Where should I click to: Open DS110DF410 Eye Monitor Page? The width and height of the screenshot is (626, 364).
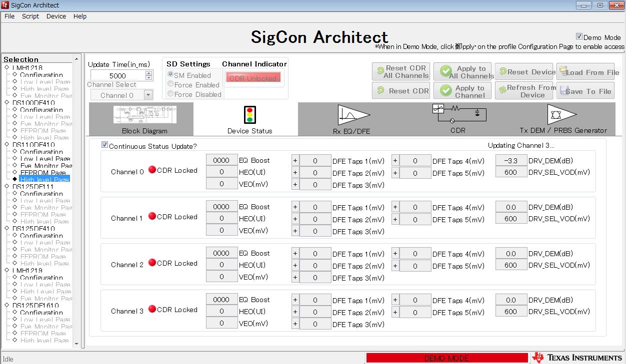(x=46, y=165)
